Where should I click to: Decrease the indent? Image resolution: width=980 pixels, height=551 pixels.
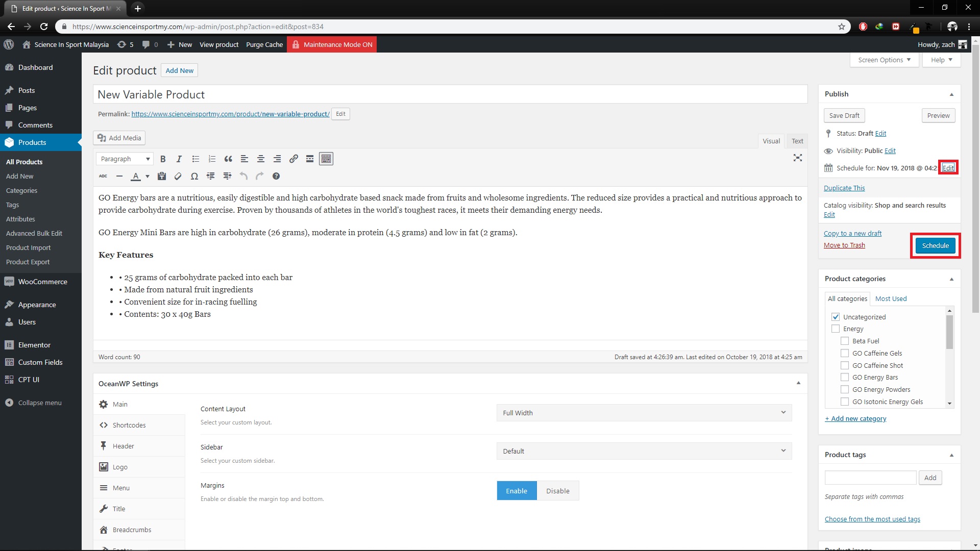[211, 177]
